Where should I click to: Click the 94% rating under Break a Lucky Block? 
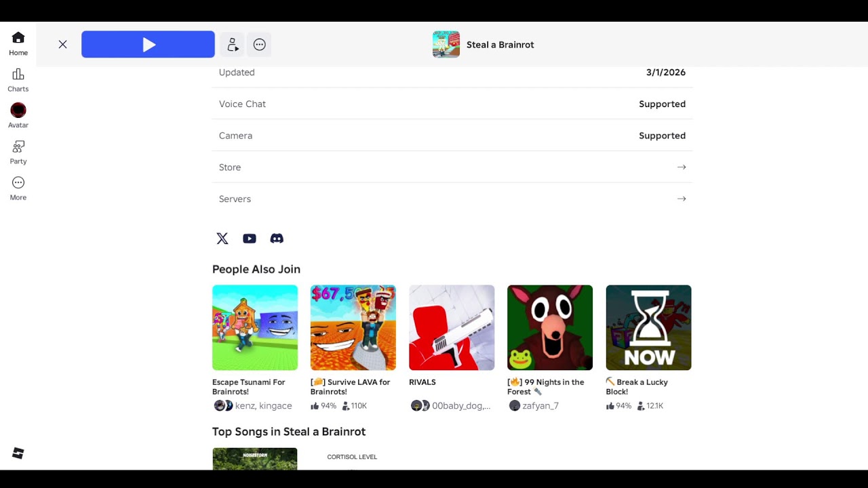click(618, 406)
